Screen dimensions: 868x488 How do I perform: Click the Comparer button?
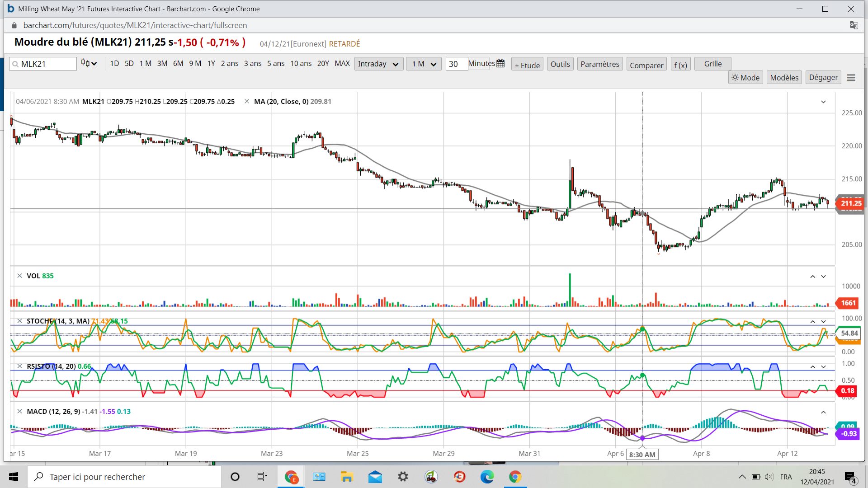[646, 65]
